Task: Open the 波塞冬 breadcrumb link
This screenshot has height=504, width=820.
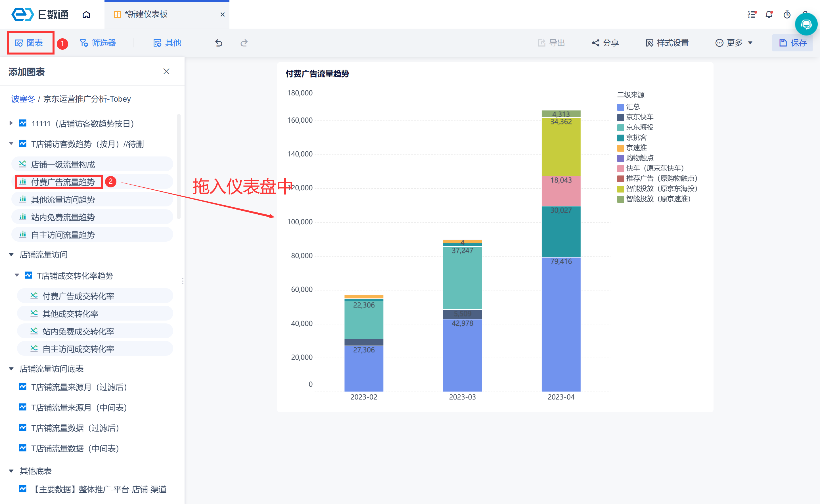Action: click(23, 99)
